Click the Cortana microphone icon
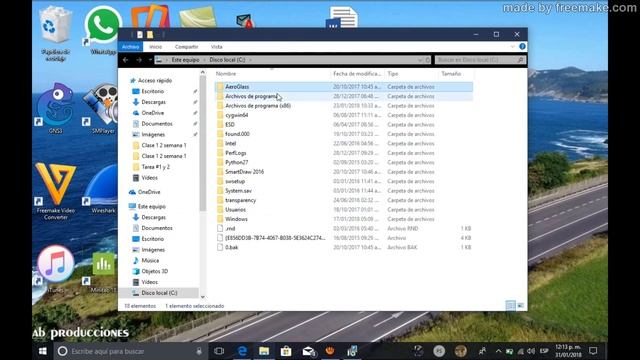640x360 pixels. coord(199,351)
